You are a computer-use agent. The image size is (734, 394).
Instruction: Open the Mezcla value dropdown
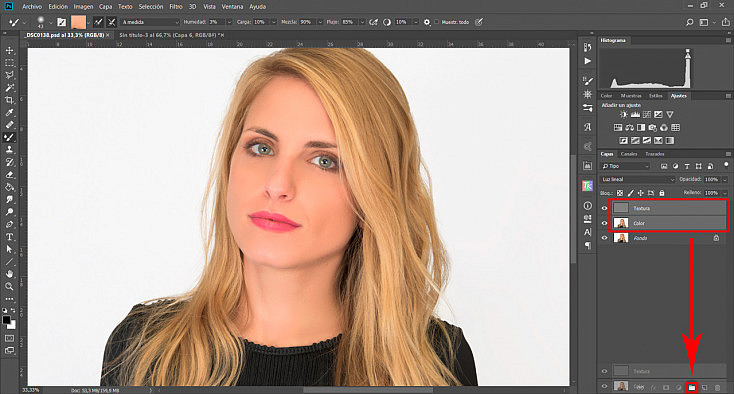click(320, 22)
